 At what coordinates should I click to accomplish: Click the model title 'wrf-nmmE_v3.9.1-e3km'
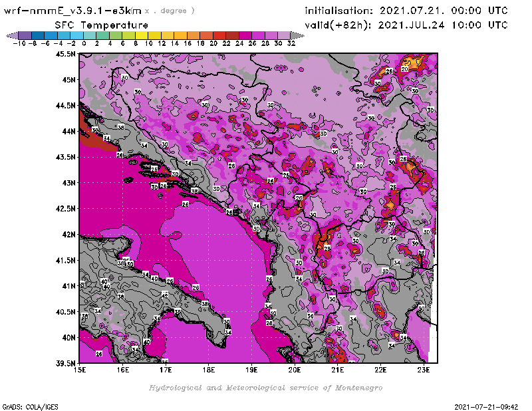pos(72,11)
